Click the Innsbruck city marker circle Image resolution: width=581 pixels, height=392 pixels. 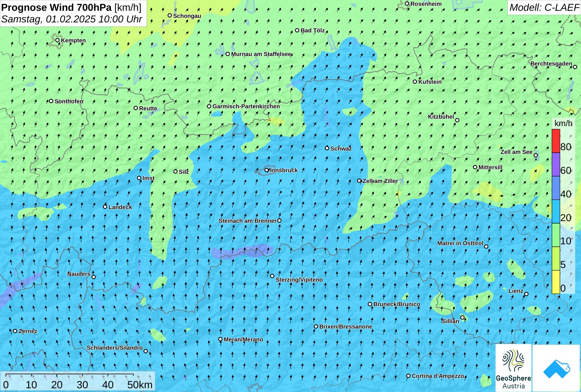click(x=267, y=170)
